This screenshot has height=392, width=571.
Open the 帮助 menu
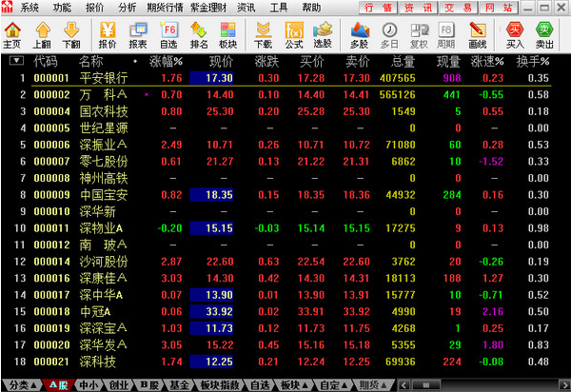click(311, 8)
